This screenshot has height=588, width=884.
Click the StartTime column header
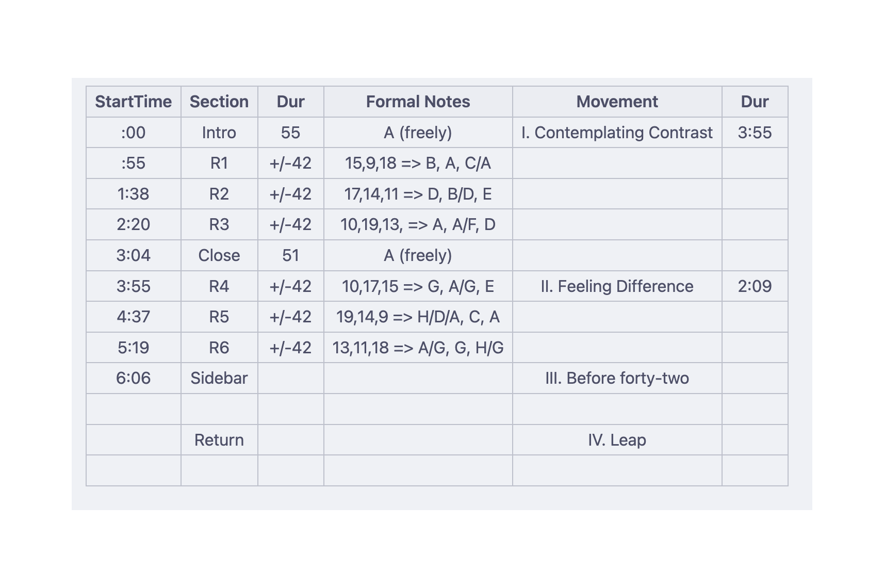pos(134,102)
